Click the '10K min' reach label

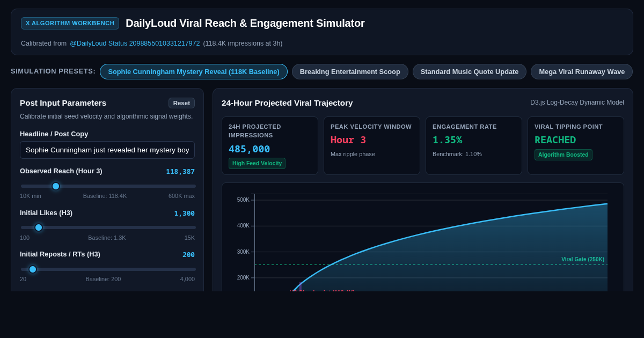coord(31,196)
